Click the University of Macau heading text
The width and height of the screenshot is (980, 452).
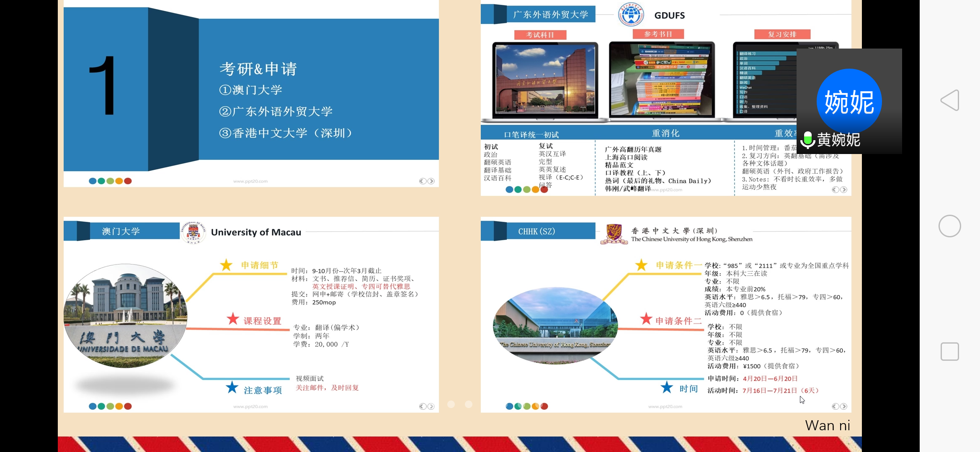tap(256, 232)
